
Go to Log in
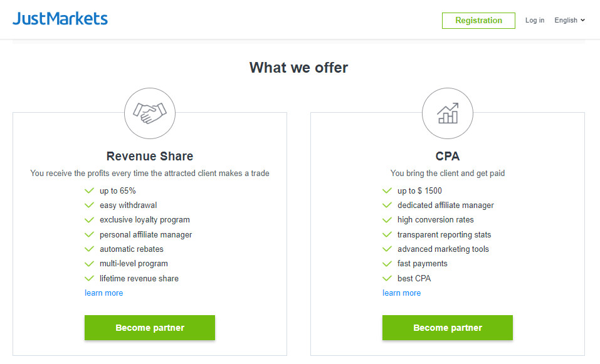pos(535,20)
